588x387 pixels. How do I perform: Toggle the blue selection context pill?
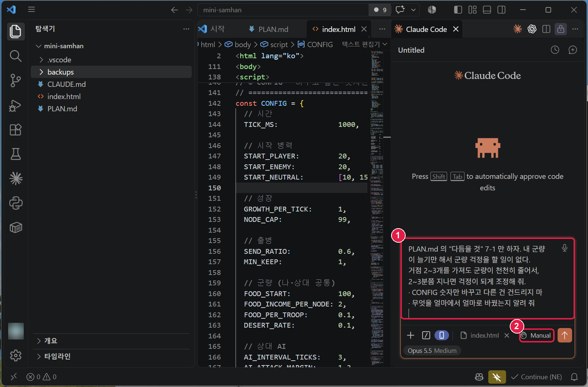tap(442, 335)
